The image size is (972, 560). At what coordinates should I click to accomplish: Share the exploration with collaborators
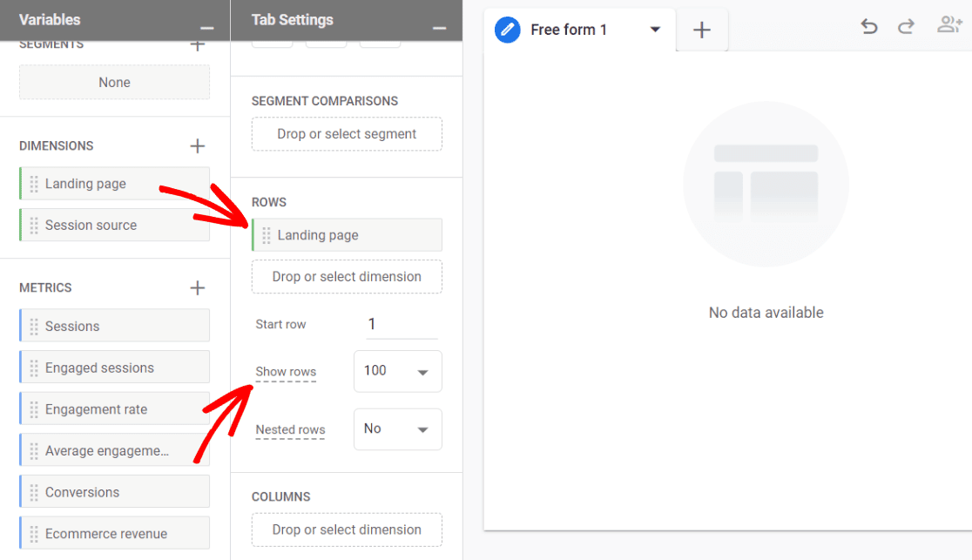tap(948, 25)
